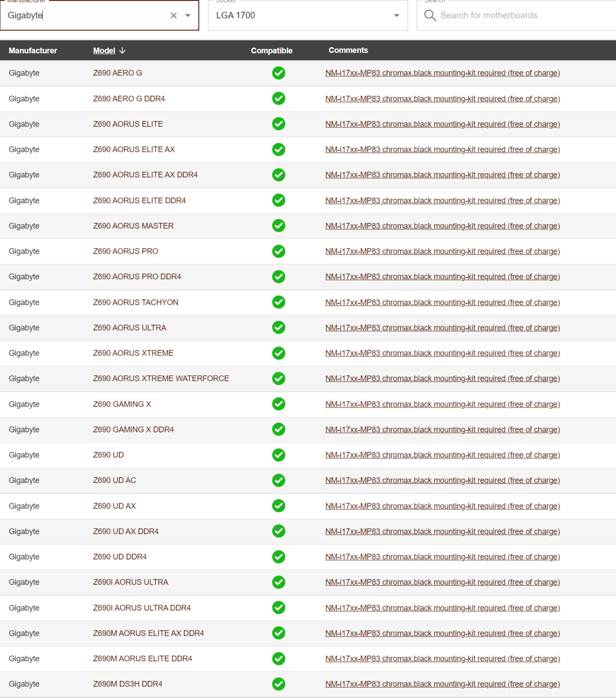Open mounting-kit link for Z690 AORUS XTREME

pyautogui.click(x=443, y=353)
